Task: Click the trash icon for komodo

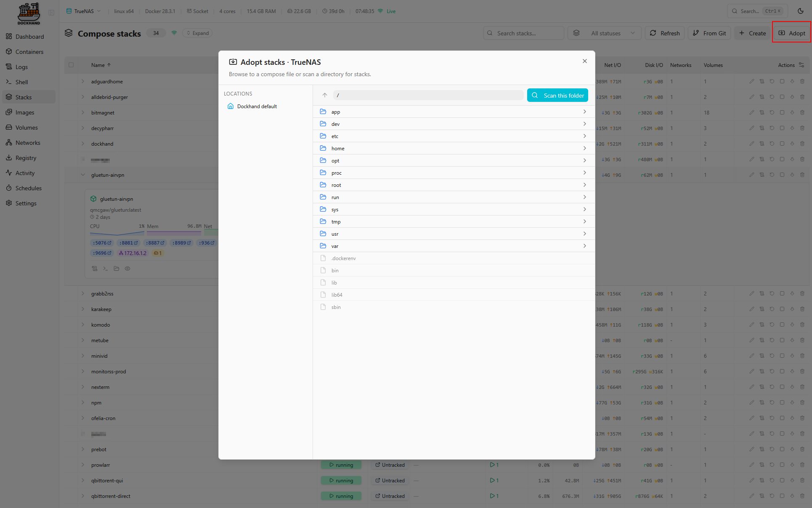Action: point(802,324)
